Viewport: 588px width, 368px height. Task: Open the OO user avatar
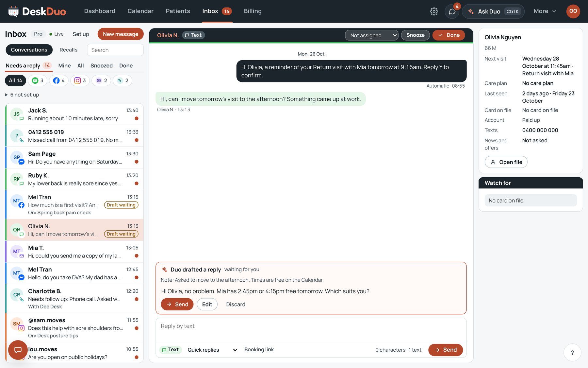click(x=573, y=11)
